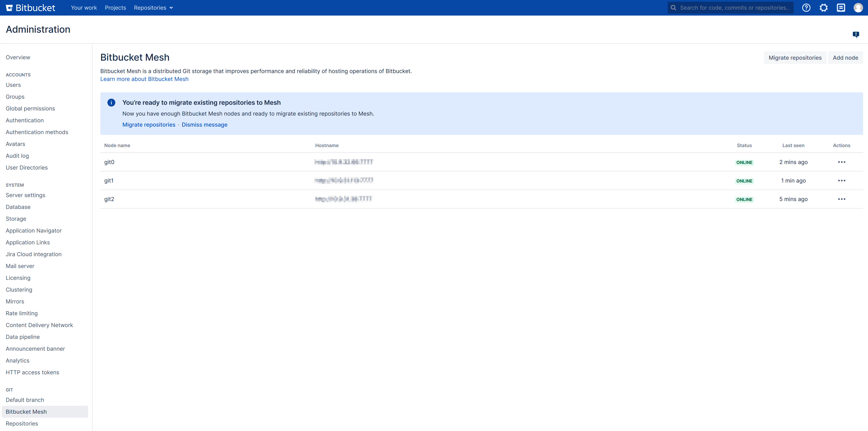Viewport: 868px width, 431px height.
Task: Click the feedback speech bubble icon
Action: point(856,34)
